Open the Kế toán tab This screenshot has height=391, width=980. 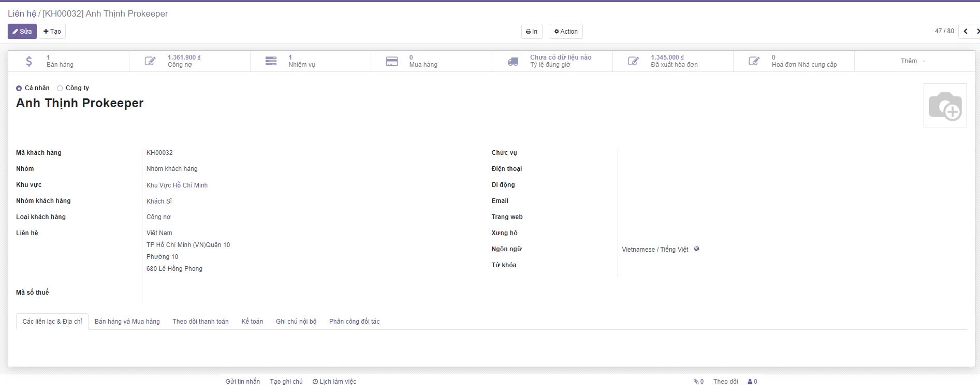click(x=252, y=322)
